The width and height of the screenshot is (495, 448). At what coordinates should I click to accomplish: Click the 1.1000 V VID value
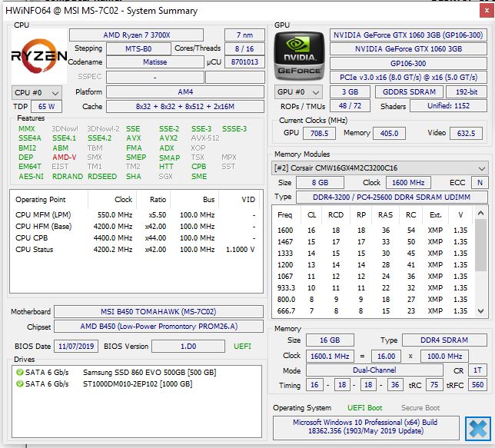click(x=241, y=250)
